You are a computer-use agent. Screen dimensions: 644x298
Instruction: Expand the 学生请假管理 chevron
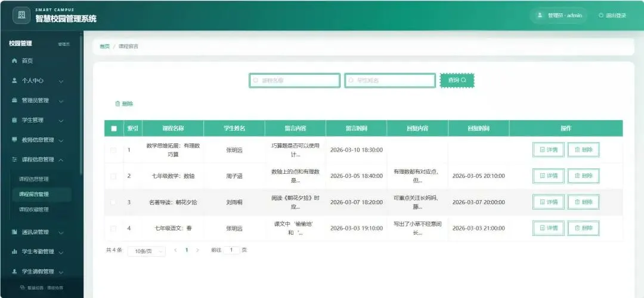click(x=61, y=272)
